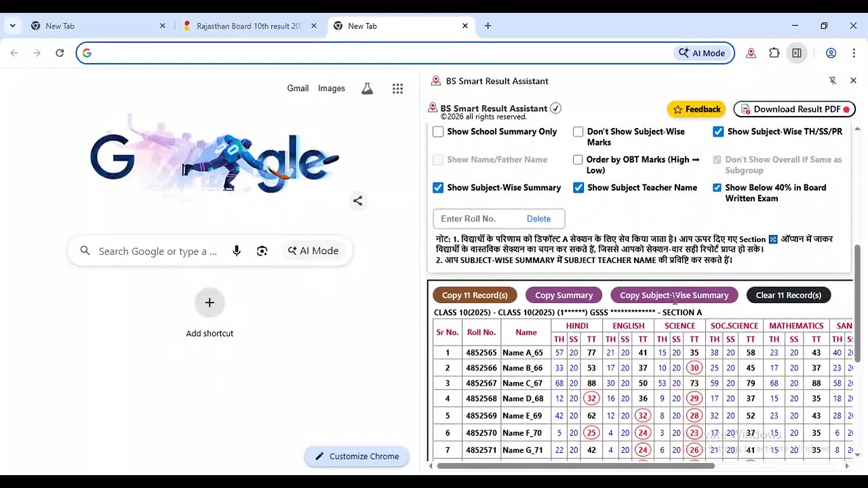Image resolution: width=868 pixels, height=488 pixels.
Task: Select roll number 4852568
Action: (481, 399)
